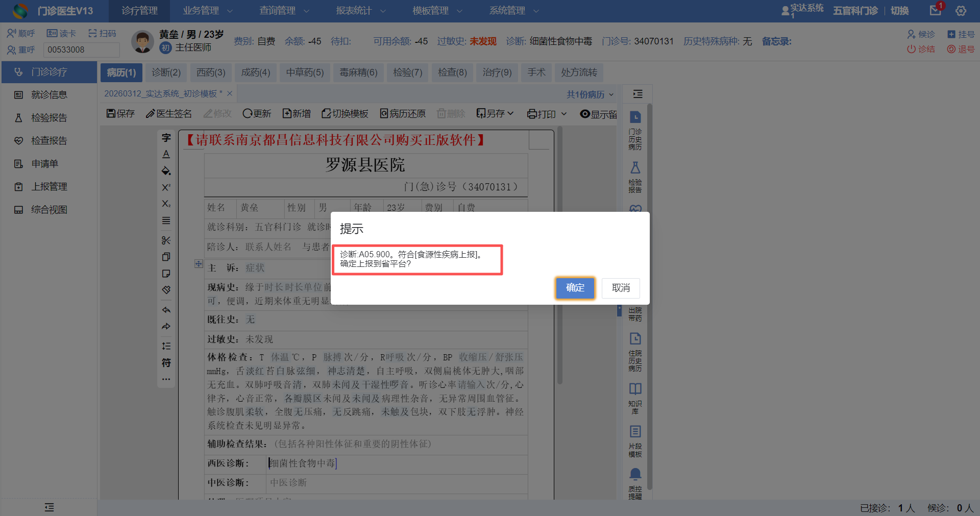This screenshot has height=516, width=980.
Task: Switch to the 处方流转 tab
Action: [x=579, y=72]
